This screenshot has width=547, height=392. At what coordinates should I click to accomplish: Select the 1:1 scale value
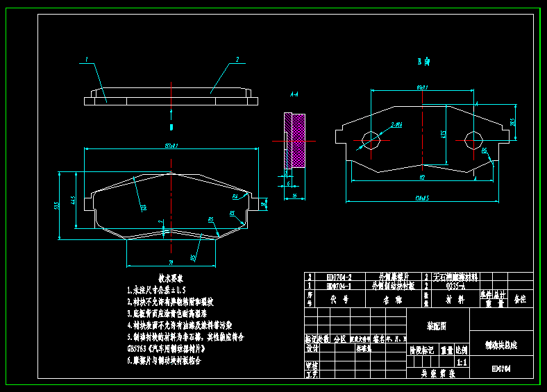tap(462, 362)
